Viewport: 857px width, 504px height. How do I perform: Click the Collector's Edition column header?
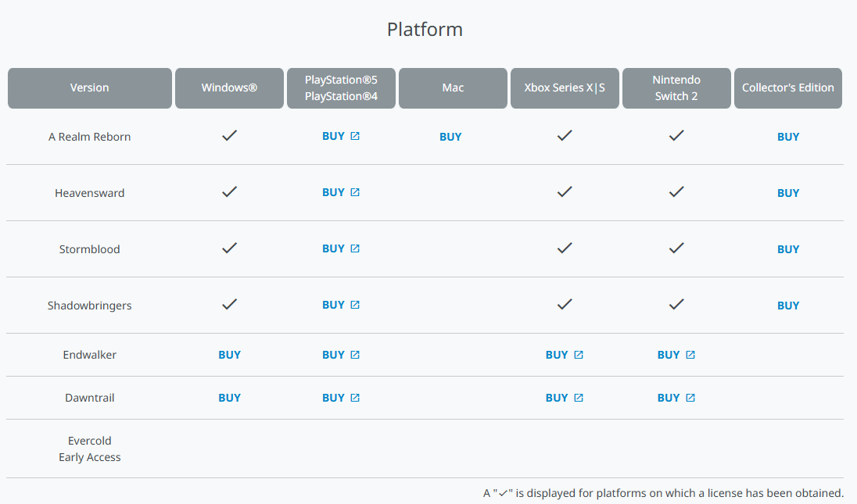(788, 88)
